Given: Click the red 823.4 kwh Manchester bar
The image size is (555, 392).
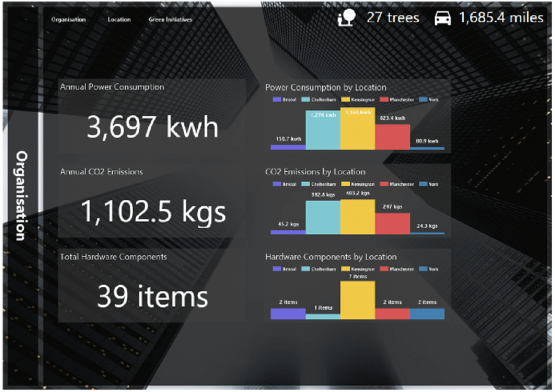Looking at the screenshot, I should click(x=392, y=137).
